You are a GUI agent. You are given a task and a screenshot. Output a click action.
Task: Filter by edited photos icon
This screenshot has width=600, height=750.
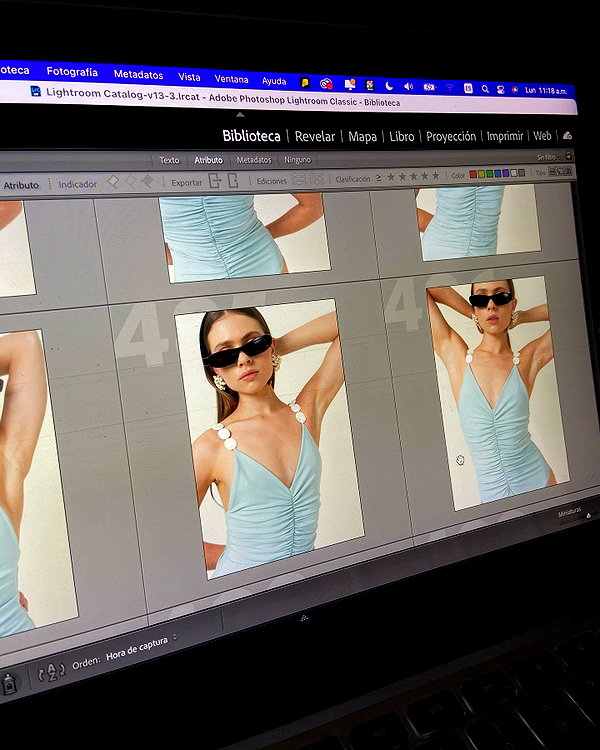coord(299,179)
